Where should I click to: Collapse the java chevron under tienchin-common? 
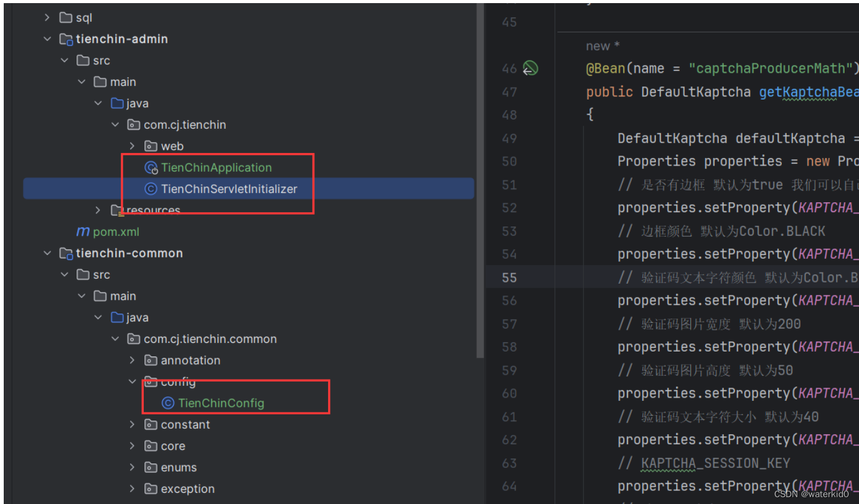(x=98, y=317)
